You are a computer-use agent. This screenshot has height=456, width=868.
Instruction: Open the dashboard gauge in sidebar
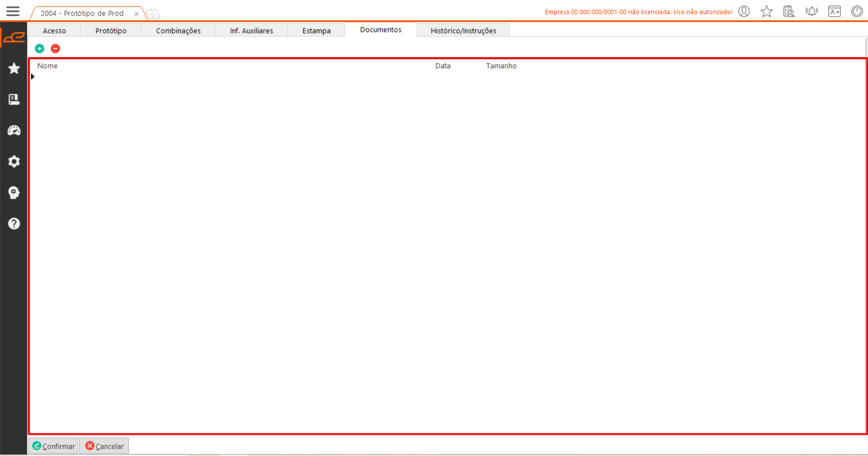click(x=14, y=131)
